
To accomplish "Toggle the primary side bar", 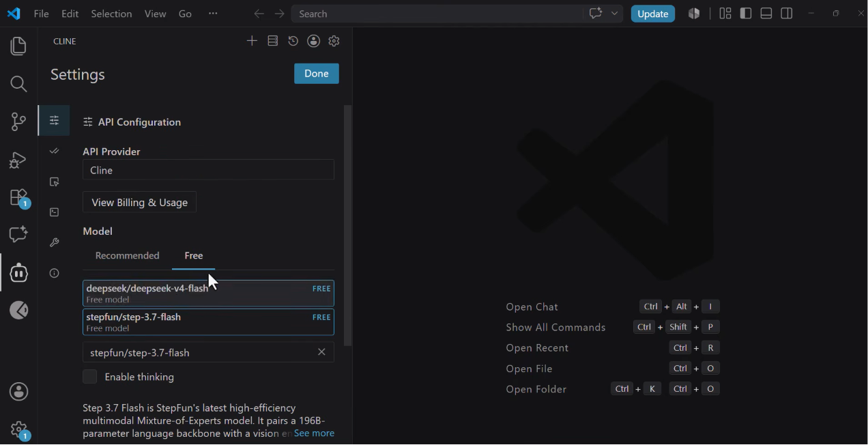I will (x=746, y=14).
